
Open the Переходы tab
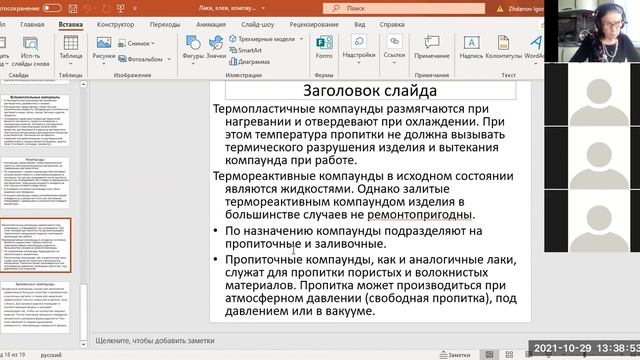(165, 24)
